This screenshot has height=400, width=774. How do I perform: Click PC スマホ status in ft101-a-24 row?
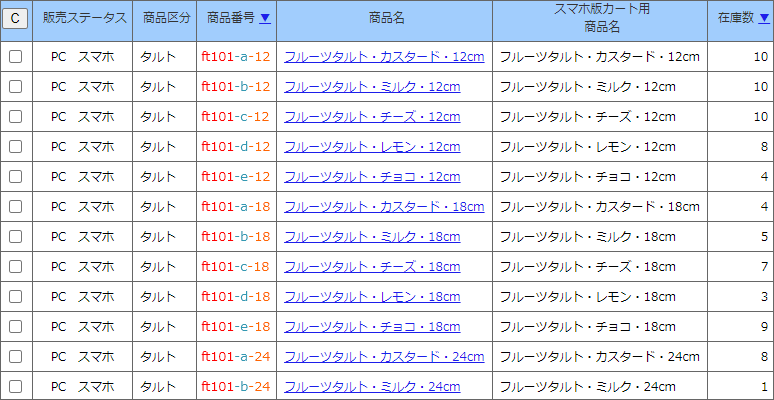82,356
